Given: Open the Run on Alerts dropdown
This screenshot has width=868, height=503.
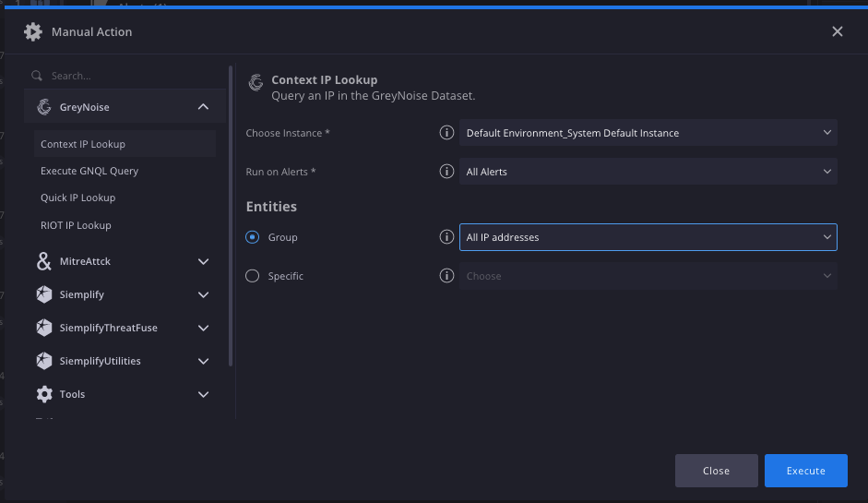Looking at the screenshot, I should pyautogui.click(x=648, y=172).
